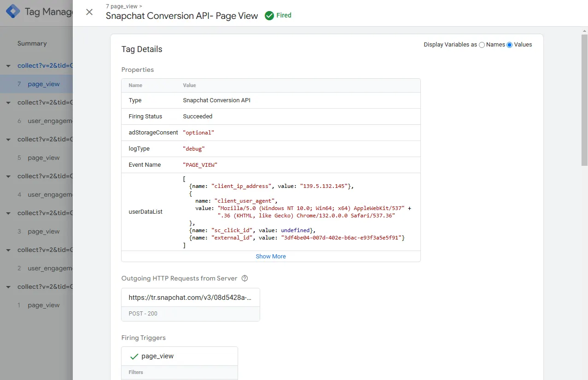Click the "Succeeded" firing status value
Screen dimensions: 588x380
198,117
